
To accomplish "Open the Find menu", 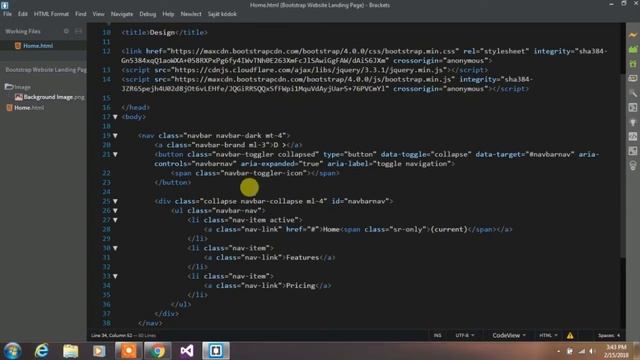I will tap(80, 14).
